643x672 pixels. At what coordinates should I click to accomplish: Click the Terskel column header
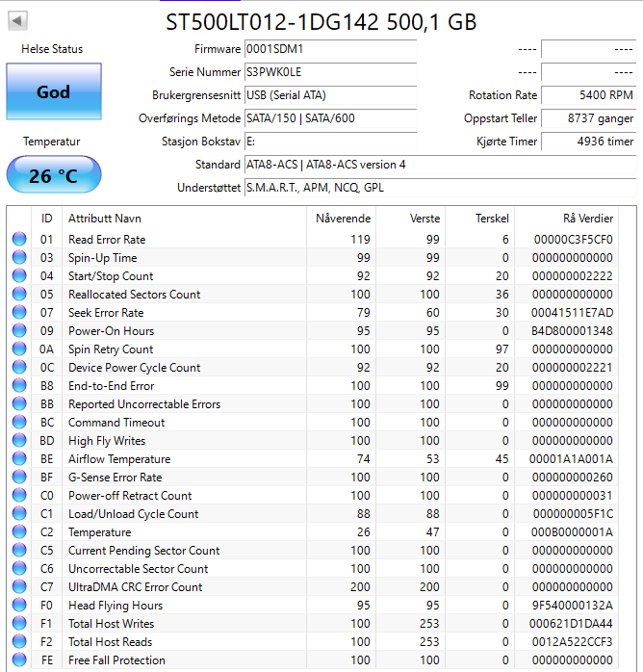pyautogui.click(x=491, y=219)
